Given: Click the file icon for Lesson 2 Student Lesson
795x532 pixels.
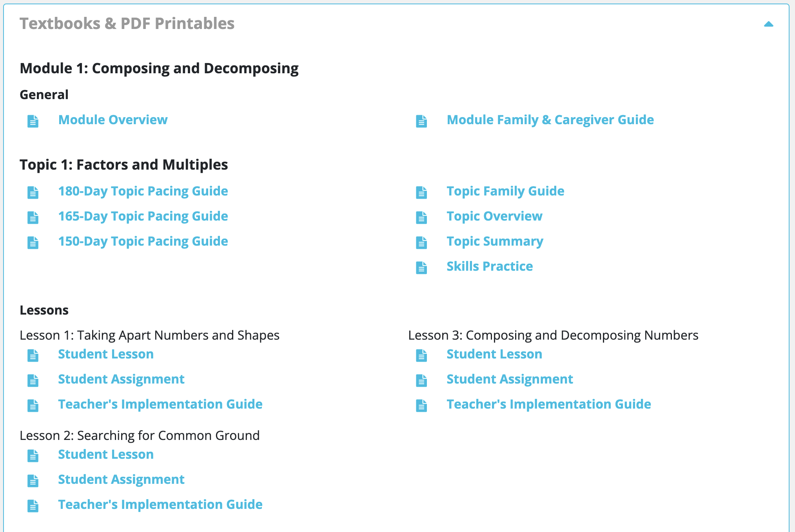Looking at the screenshot, I should (33, 456).
